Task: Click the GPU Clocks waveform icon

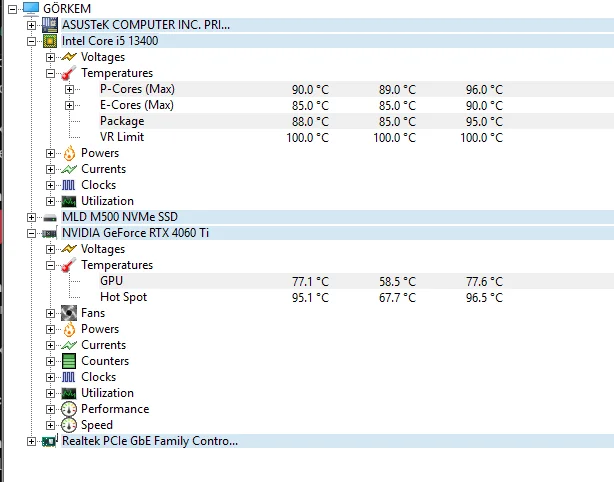Action: [69, 377]
